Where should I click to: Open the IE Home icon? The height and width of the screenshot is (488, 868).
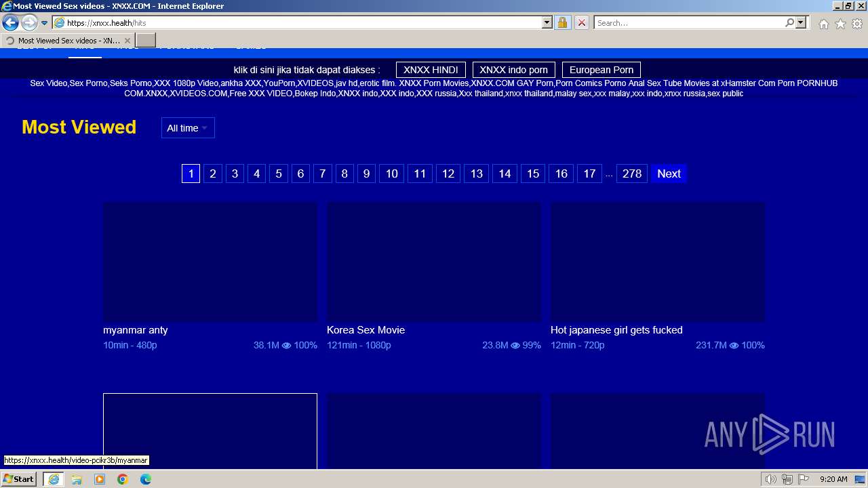(x=823, y=24)
